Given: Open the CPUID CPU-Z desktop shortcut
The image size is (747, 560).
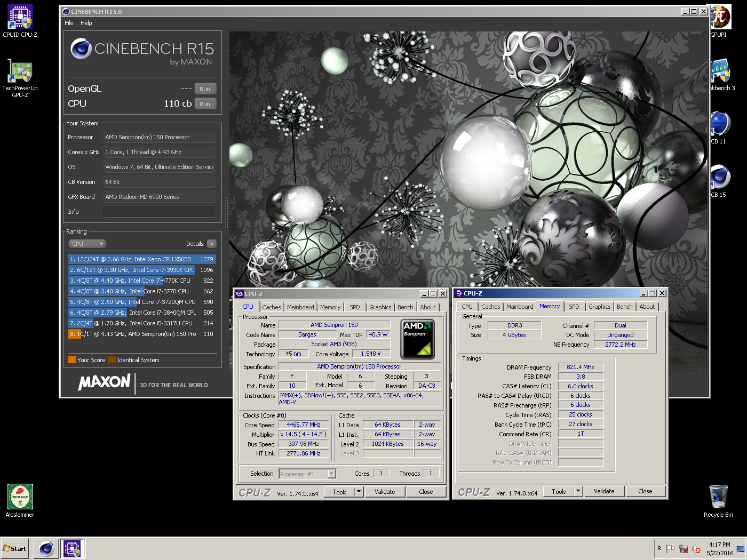Looking at the screenshot, I should pos(20,21).
